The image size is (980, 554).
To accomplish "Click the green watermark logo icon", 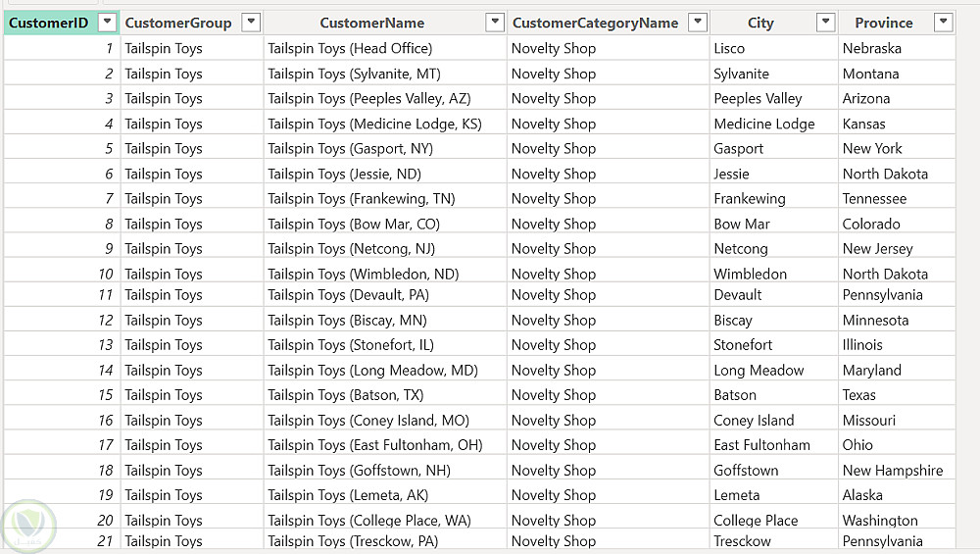I will click(28, 528).
